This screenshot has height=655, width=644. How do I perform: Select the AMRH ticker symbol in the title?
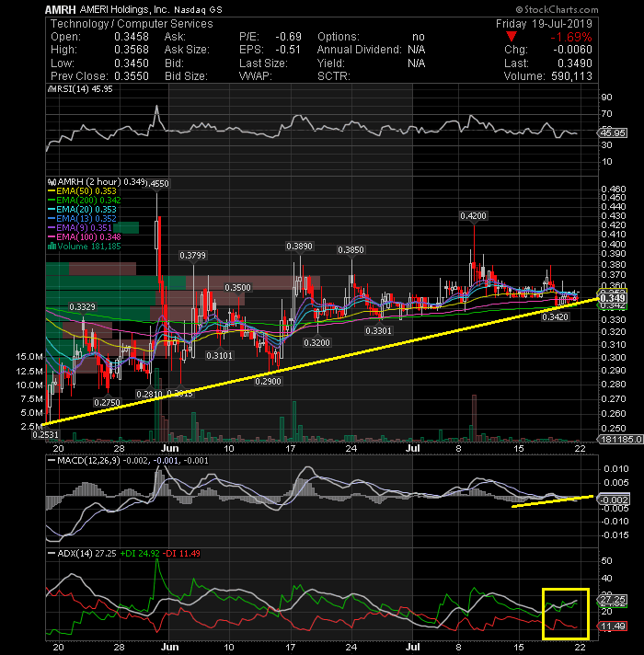tap(60, 9)
